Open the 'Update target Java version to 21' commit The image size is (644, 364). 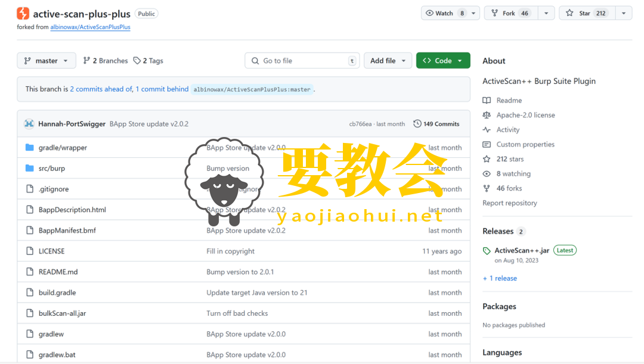pos(256,293)
